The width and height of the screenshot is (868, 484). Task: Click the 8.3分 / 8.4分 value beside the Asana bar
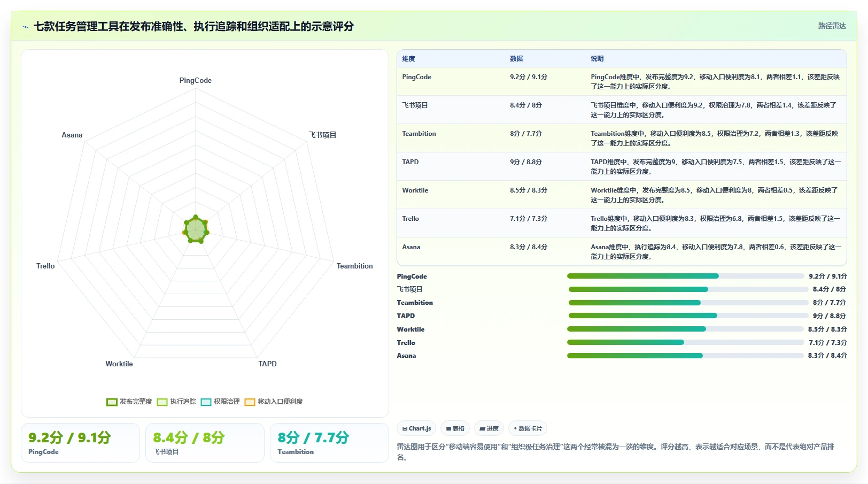(x=827, y=356)
